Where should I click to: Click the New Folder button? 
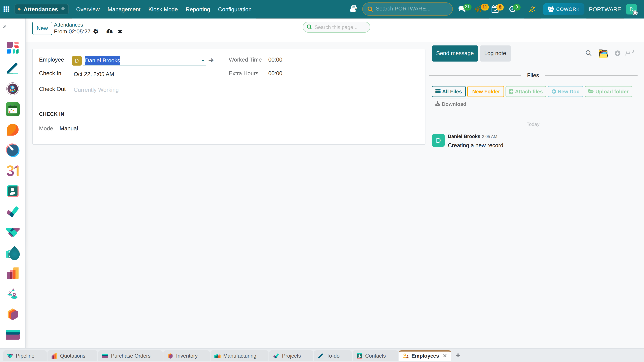pos(485,92)
